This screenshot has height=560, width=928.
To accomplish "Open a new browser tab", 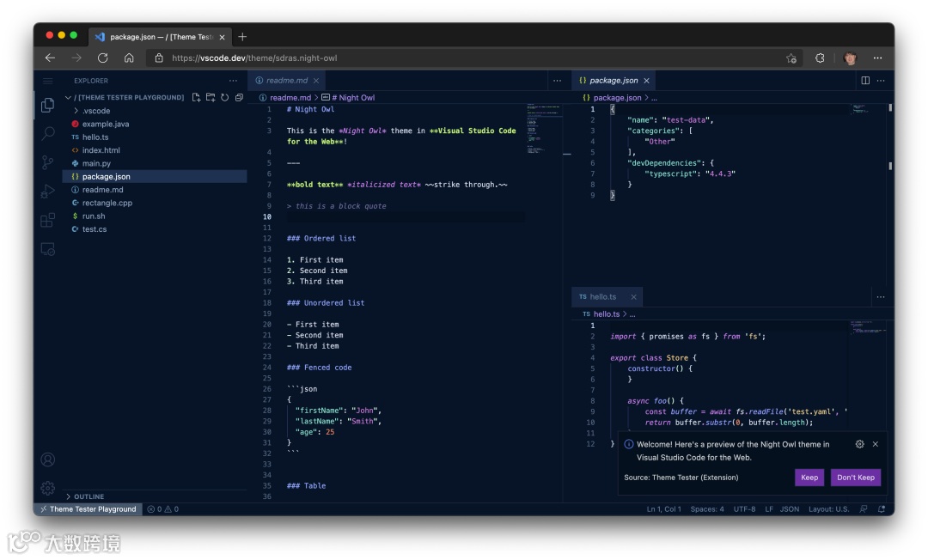I will coord(242,37).
